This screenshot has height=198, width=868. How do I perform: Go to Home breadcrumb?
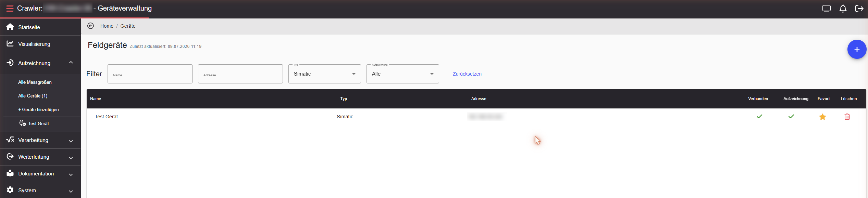pyautogui.click(x=107, y=26)
